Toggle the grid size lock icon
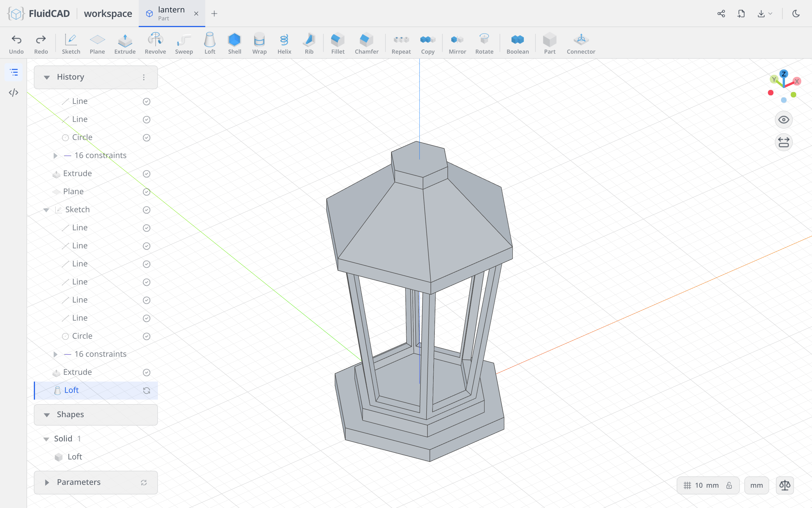Image resolution: width=812 pixels, height=508 pixels. click(729, 485)
